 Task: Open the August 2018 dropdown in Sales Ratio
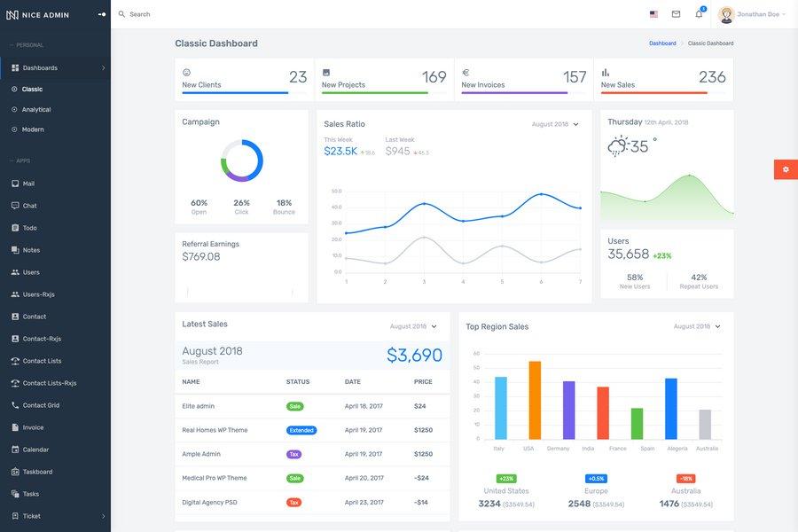[552, 121]
